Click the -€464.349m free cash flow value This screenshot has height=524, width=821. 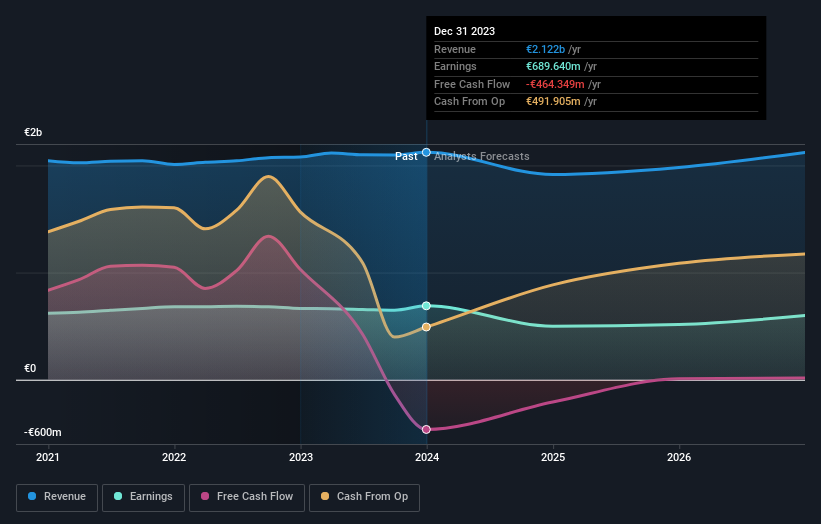point(556,84)
